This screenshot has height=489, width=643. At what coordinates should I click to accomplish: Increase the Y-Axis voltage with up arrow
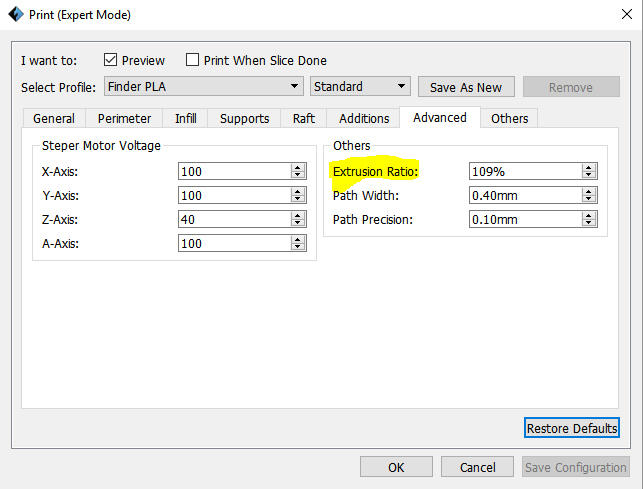point(297,191)
